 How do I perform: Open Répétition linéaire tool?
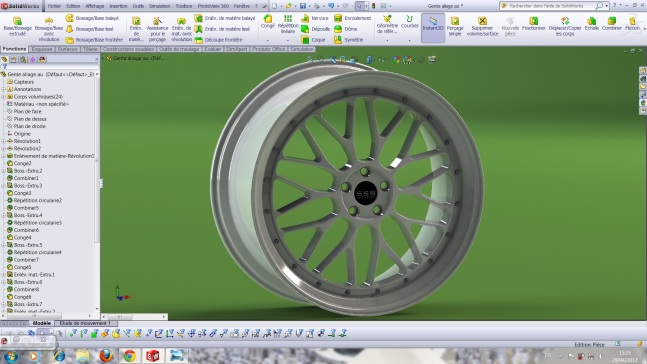click(288, 24)
